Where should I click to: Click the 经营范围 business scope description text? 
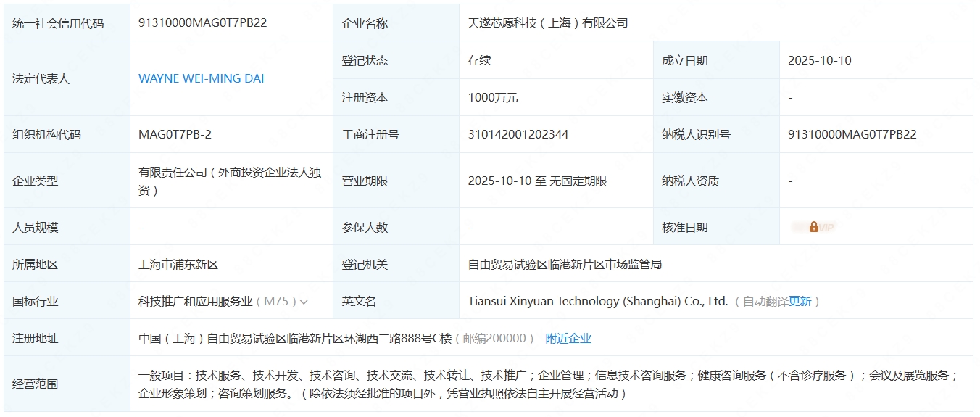coord(548,384)
